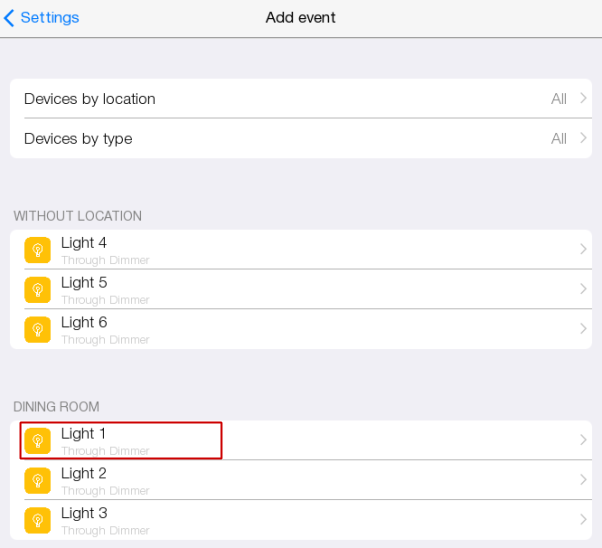Screen dimensions: 602x548
Task: Choose Light 4 without location
Action: (x=84, y=243)
